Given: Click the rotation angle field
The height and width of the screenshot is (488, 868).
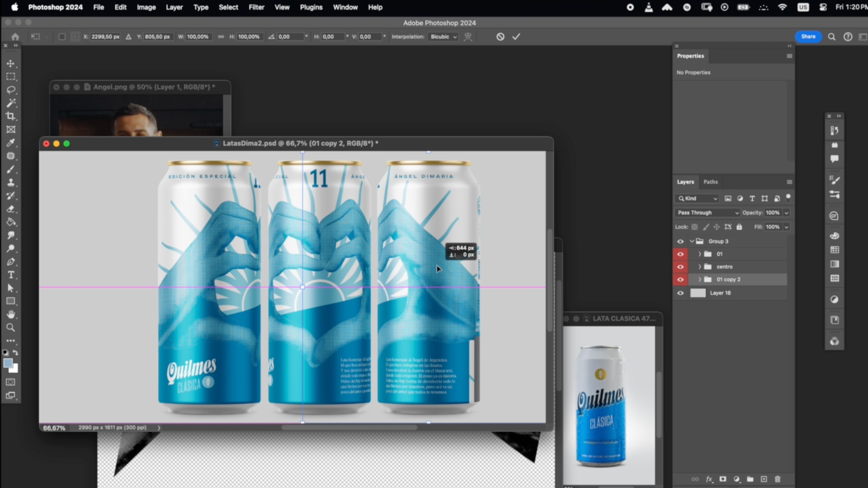Looking at the screenshot, I should (x=290, y=37).
